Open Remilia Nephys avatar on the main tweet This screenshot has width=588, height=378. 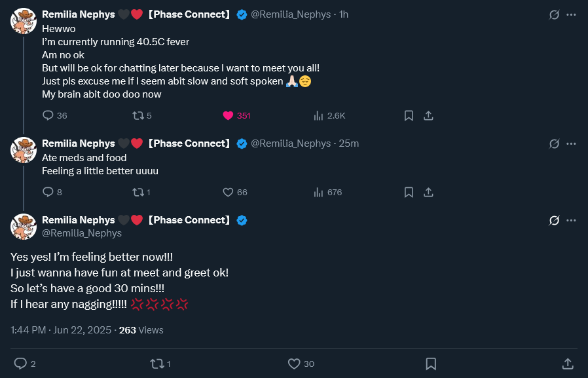24,226
